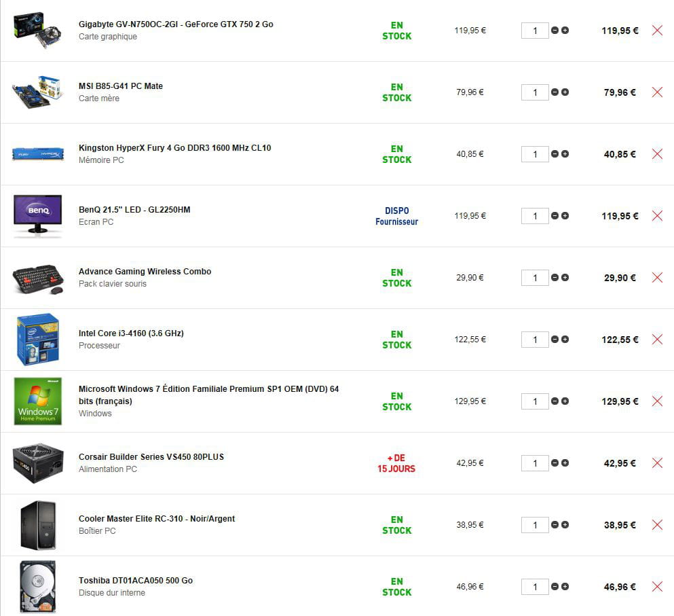Reduce quantity of Cooler Master Elite RC-310
The width and height of the screenshot is (674, 616).
[555, 525]
